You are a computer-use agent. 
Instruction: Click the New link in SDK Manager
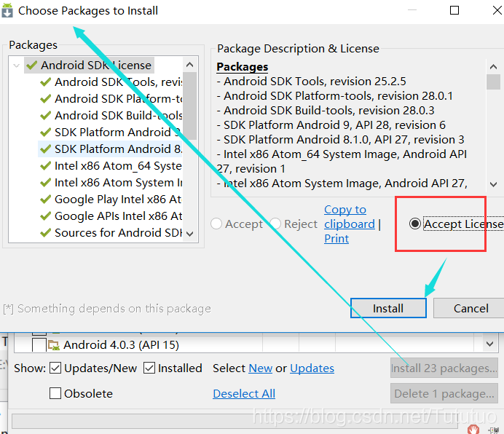(260, 368)
